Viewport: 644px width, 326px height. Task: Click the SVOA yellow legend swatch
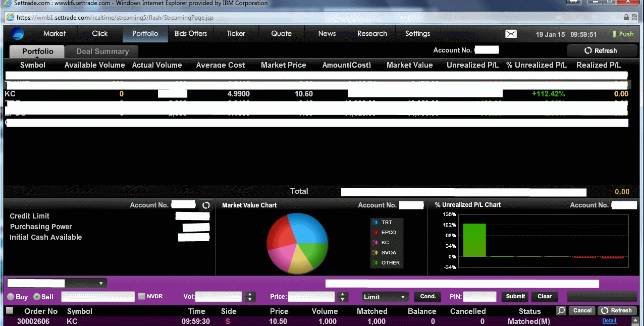click(x=375, y=253)
